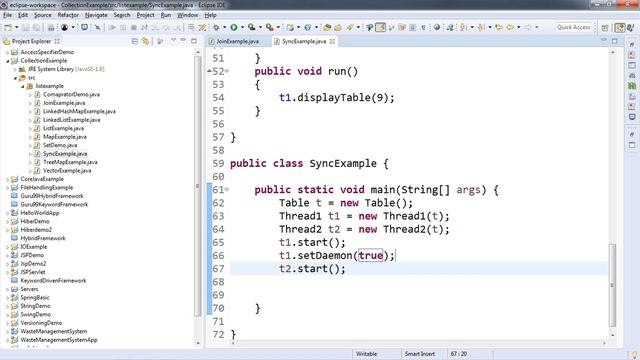Navigate Back with the yellow arrow icon
The height and width of the screenshot is (360, 640).
click(510, 27)
